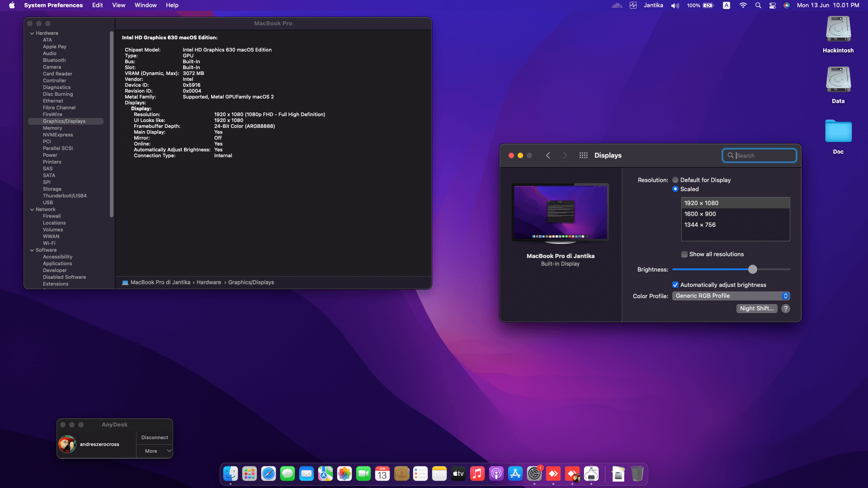Open Podcasts from the Dock
The width and height of the screenshot is (868, 488).
click(496, 474)
